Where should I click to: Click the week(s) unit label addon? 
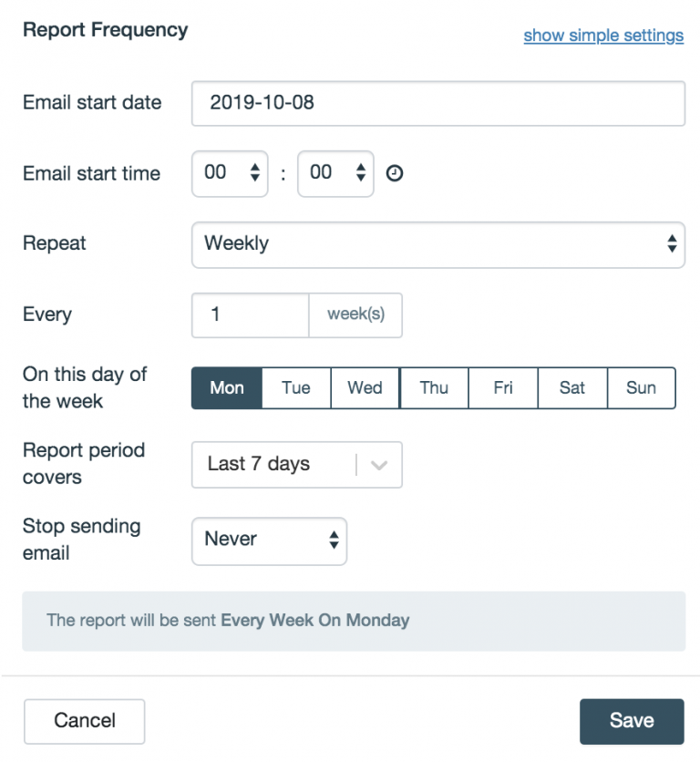[x=355, y=315]
